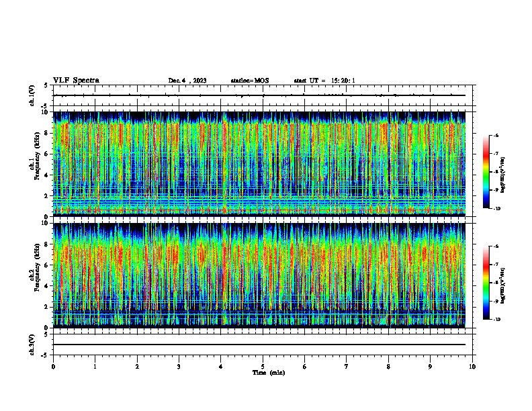
Task: Click the "start UT = 15:20: 1" header text
Action: click(x=324, y=81)
